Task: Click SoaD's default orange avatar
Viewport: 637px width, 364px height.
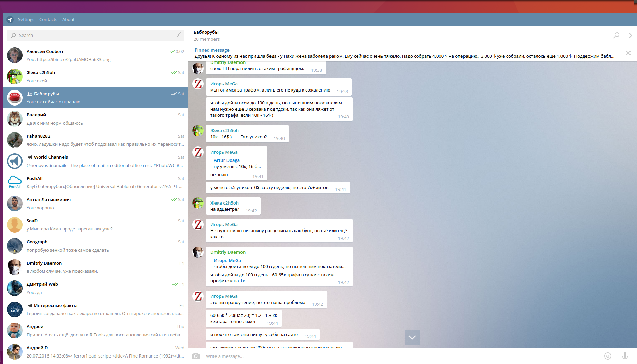Action: click(15, 225)
